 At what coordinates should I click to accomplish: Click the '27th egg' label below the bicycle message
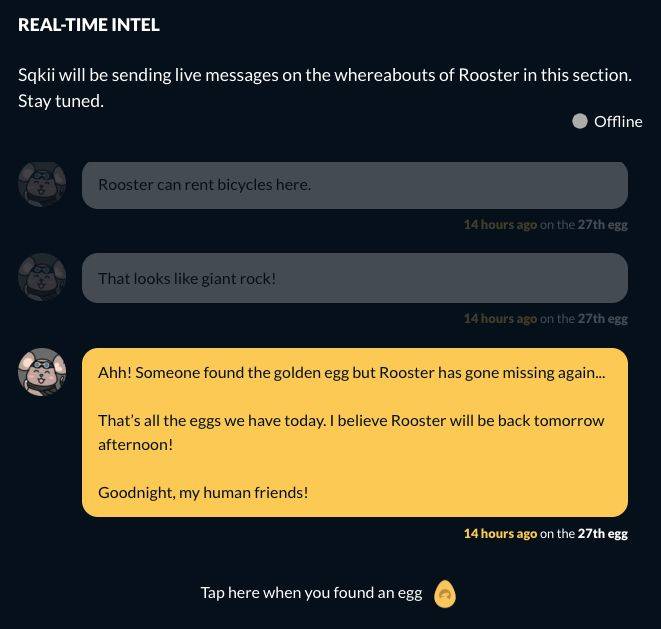tap(602, 225)
